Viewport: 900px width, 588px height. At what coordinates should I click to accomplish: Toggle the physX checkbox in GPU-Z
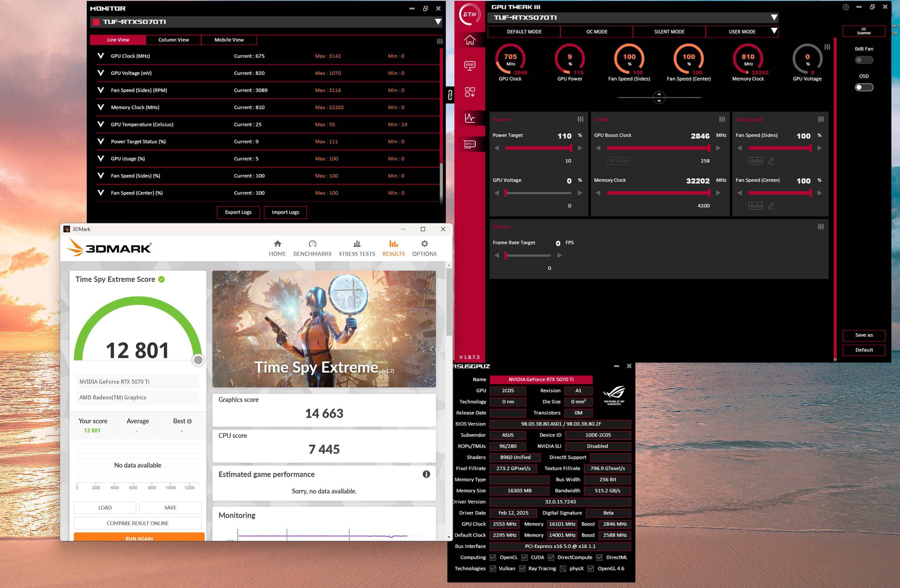pos(563,569)
